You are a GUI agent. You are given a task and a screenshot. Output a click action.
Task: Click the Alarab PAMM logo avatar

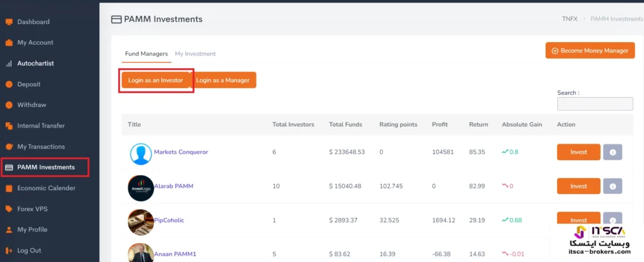[x=141, y=188]
